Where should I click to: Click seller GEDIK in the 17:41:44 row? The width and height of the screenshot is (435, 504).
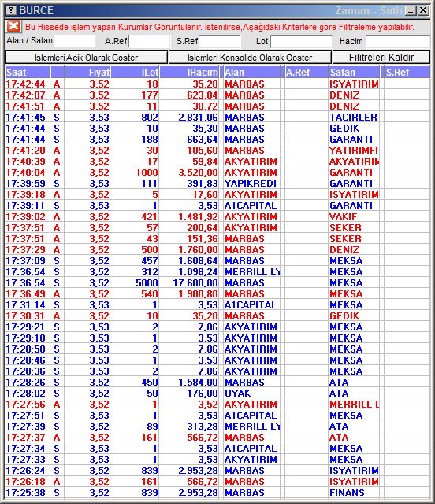(344, 129)
